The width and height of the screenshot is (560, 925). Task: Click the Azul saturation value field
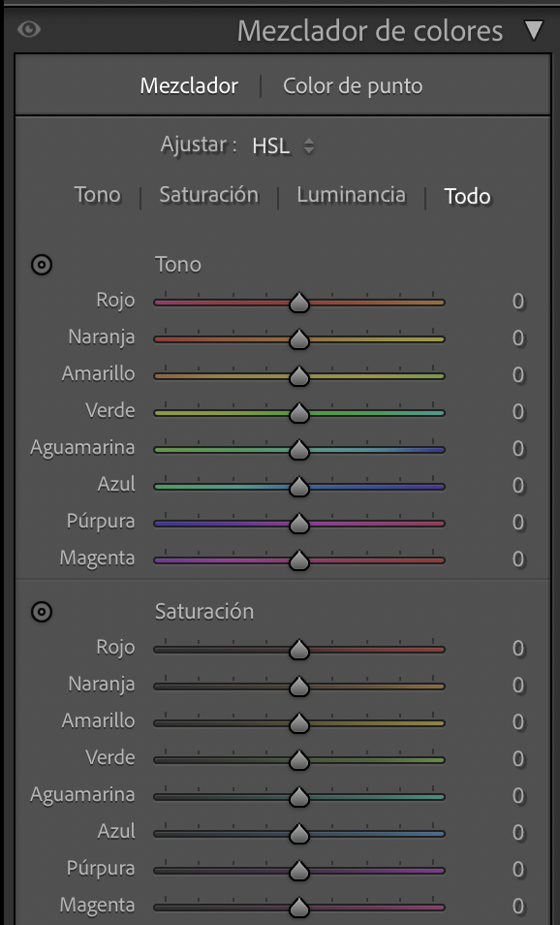point(518,832)
